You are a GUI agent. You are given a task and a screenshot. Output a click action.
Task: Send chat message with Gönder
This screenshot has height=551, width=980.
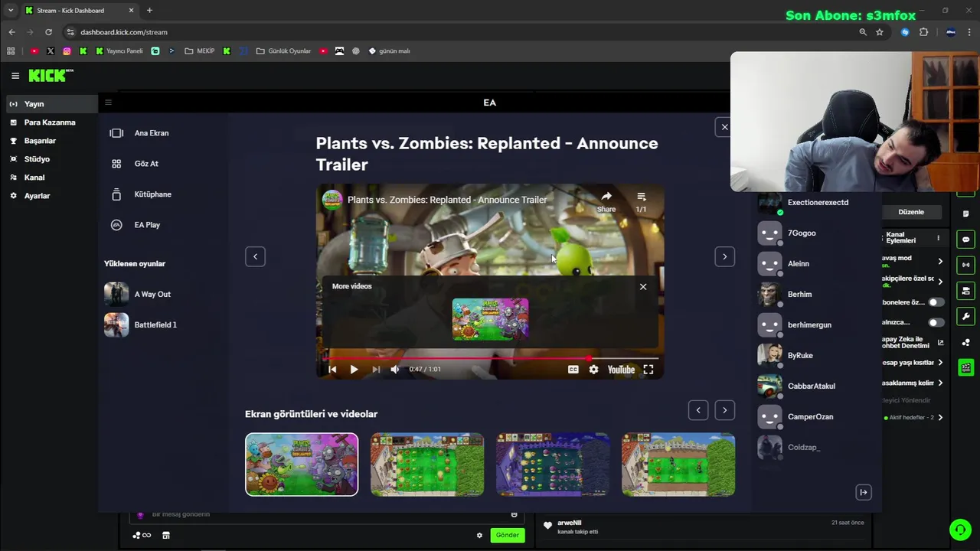click(x=508, y=535)
